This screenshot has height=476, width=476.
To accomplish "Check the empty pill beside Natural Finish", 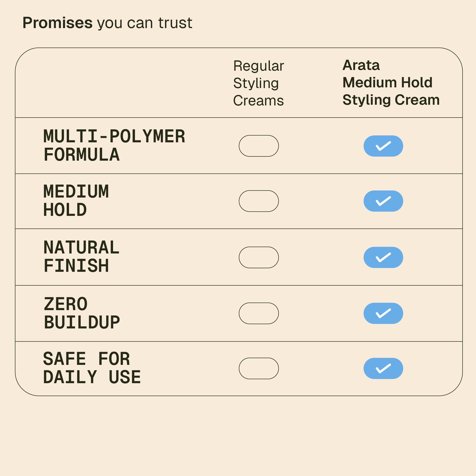I will [x=259, y=257].
